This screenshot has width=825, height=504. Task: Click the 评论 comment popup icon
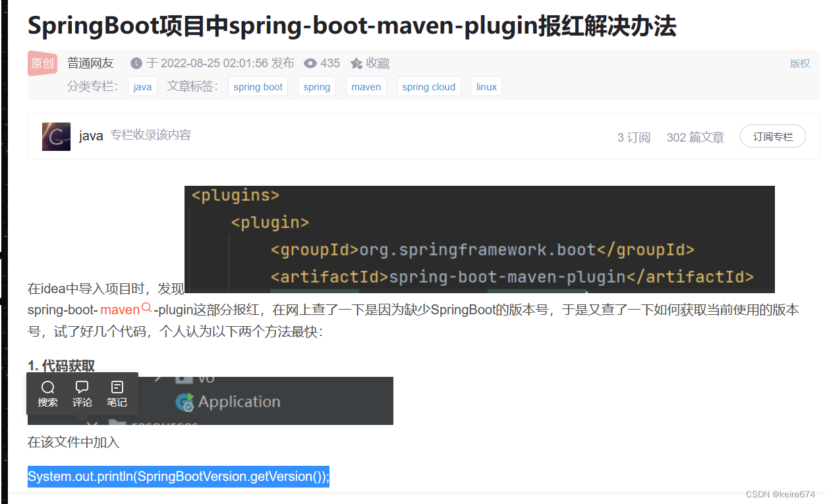coord(82,394)
